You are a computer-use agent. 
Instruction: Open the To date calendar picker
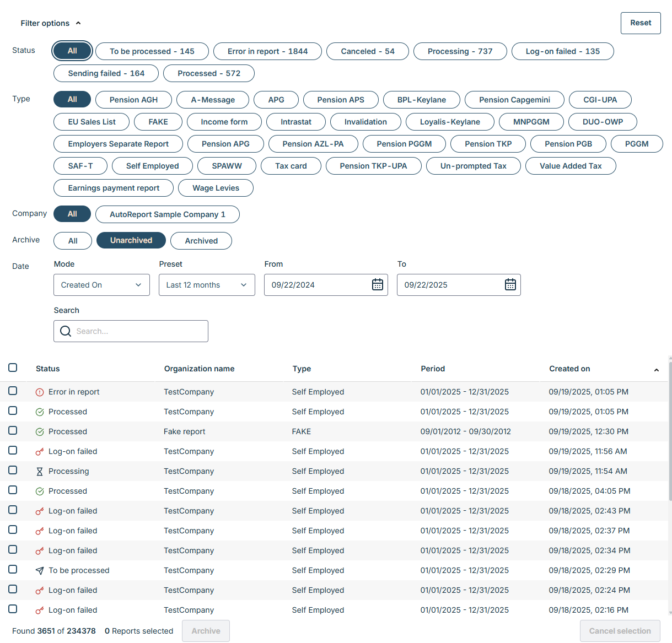click(x=510, y=284)
